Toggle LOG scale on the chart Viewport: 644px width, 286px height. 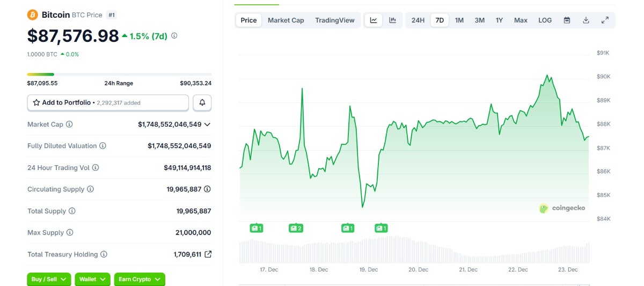point(545,20)
